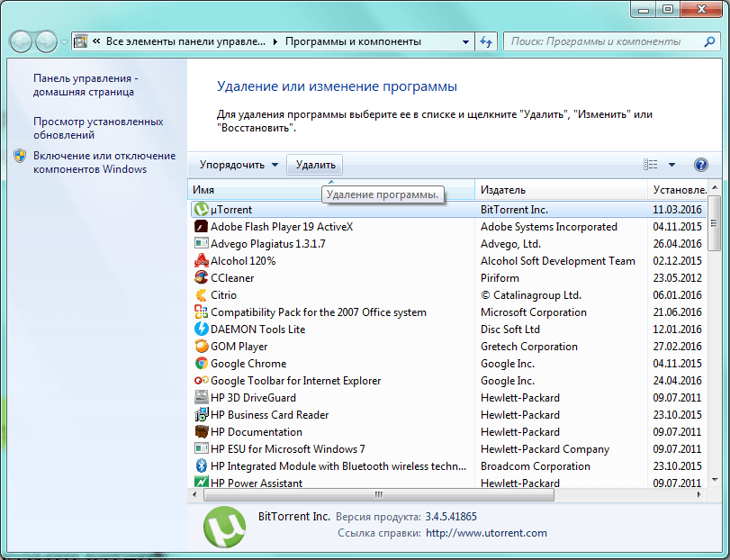730x560 pixels.
Task: Click publisher 'Disc Soft Ltd'
Action: [510, 330]
